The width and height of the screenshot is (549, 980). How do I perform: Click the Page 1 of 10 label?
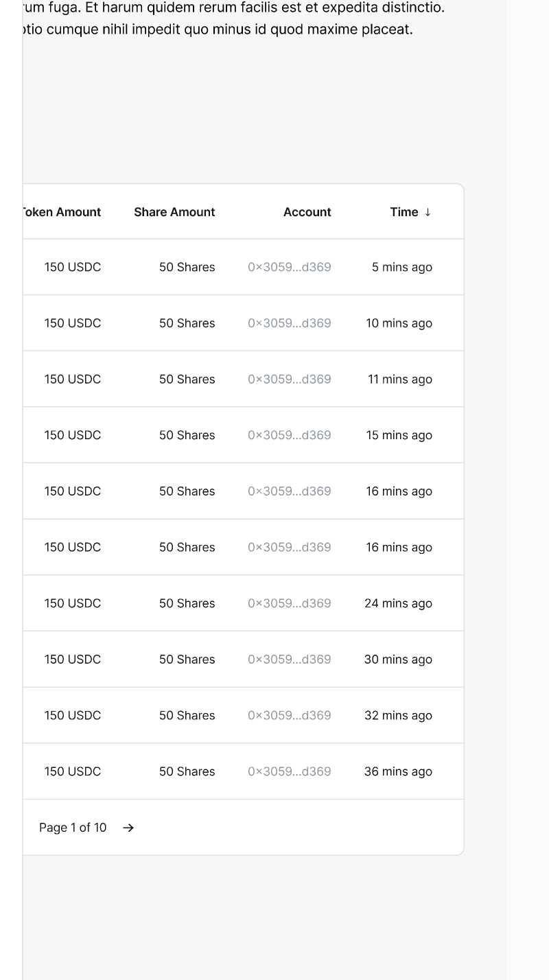click(73, 828)
